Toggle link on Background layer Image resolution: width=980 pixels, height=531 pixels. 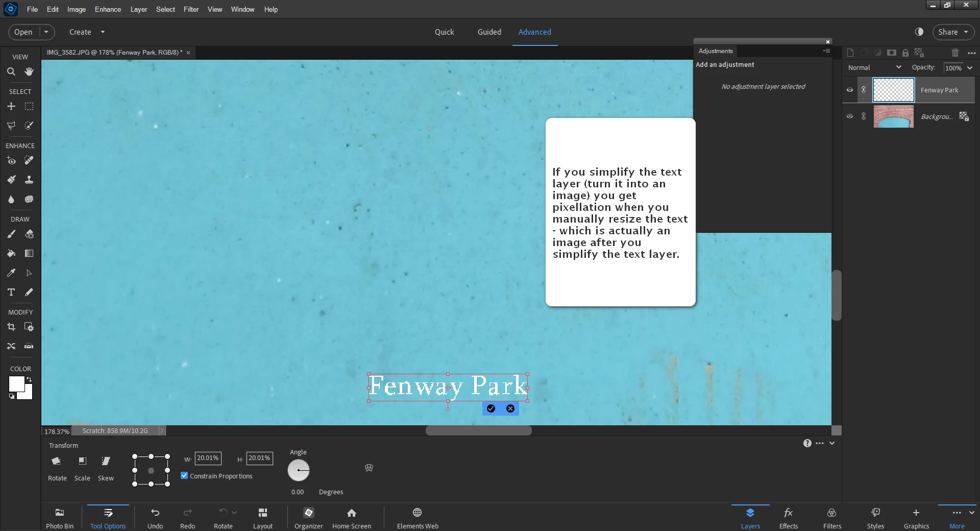pos(864,116)
